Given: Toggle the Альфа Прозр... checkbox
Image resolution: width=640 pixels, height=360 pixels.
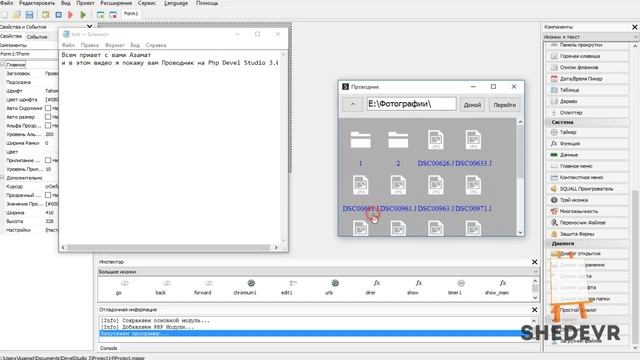Looking at the screenshot, I should point(48,126).
